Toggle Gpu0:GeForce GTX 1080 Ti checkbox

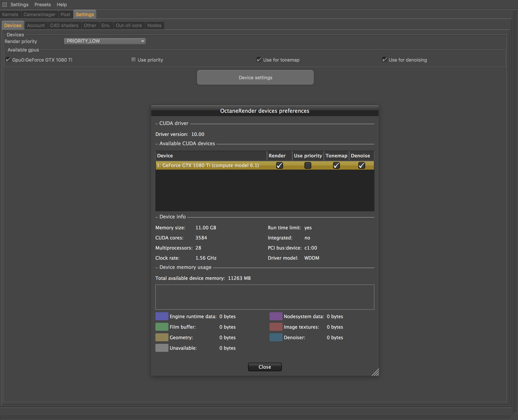[8, 60]
